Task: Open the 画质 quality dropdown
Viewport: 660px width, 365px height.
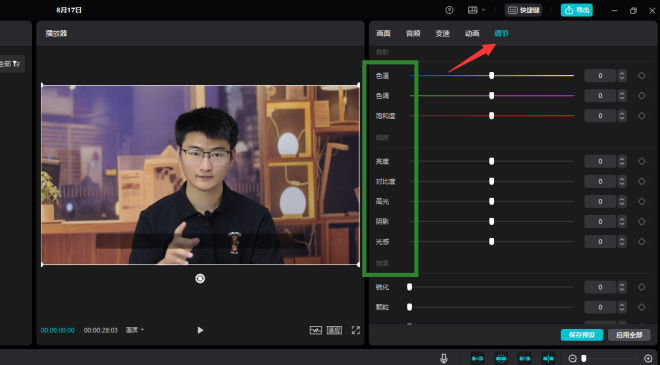Action: tap(135, 330)
